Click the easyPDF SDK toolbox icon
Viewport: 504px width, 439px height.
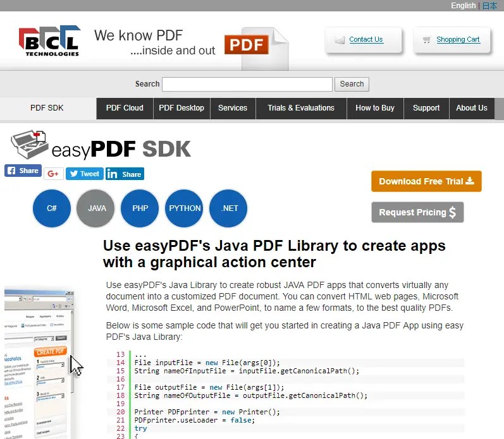click(x=30, y=144)
